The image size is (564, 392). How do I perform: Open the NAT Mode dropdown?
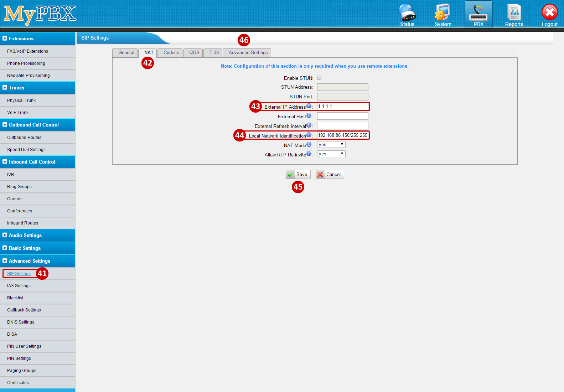331,145
